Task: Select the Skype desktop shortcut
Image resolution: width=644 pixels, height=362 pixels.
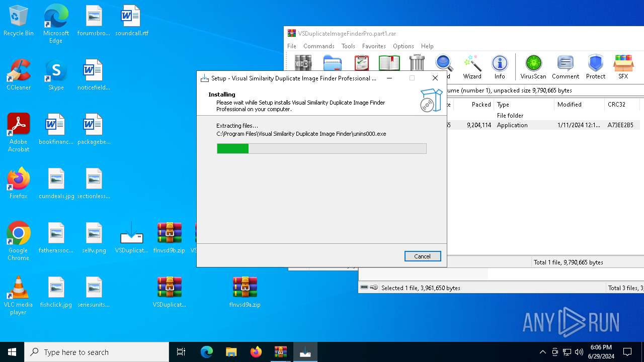Action: [x=56, y=75]
